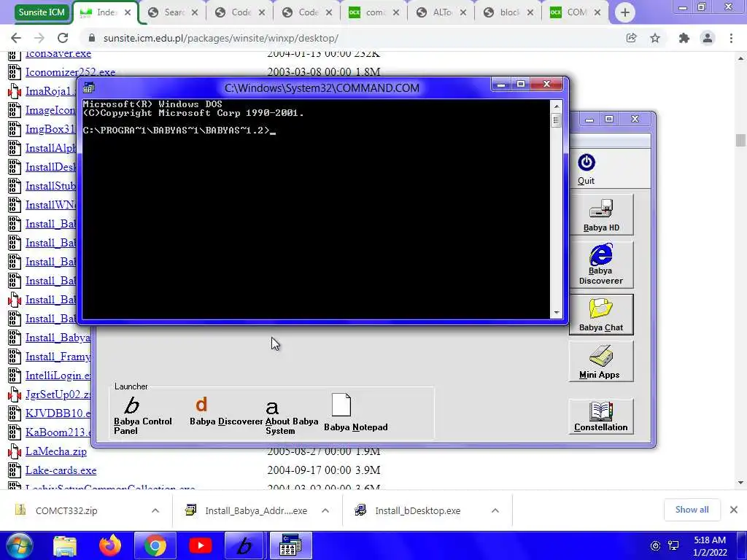Close the Index tab
Viewport: 747px width, 560px height.
(128, 13)
